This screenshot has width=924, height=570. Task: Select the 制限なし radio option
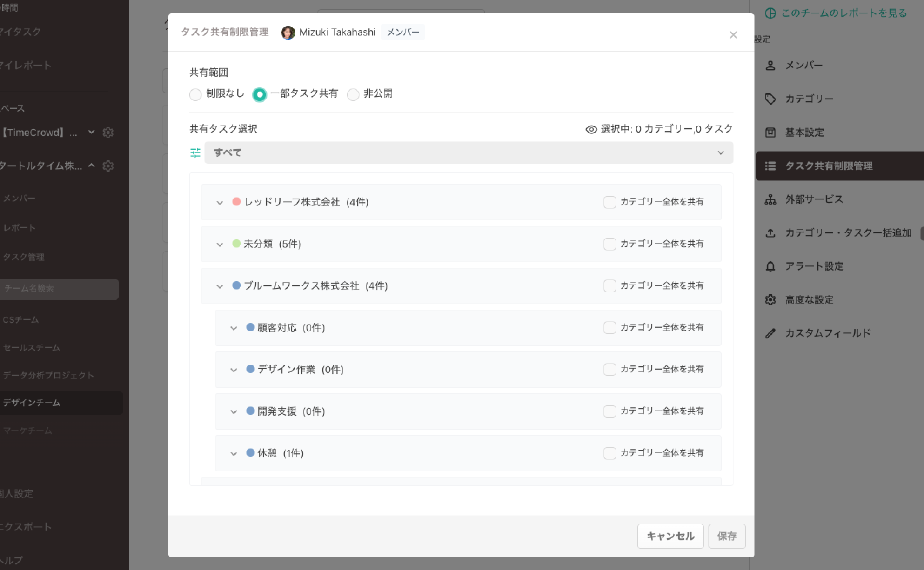click(x=195, y=94)
